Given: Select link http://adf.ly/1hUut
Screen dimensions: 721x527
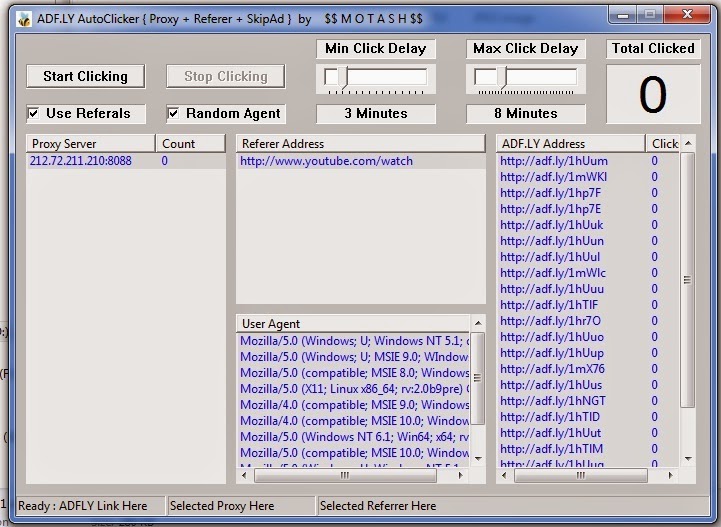Looking at the screenshot, I should pos(550,433).
